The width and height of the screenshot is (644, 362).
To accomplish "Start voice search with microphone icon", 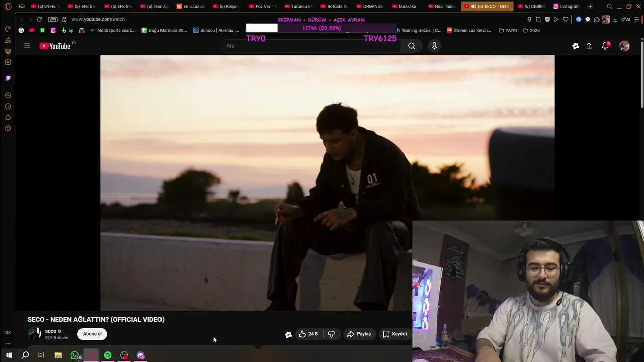I will 434,46.
